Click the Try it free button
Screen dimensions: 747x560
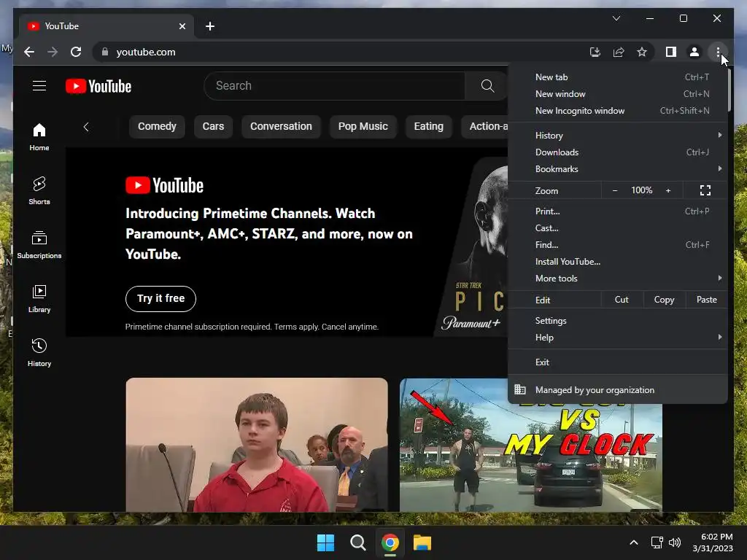(x=160, y=298)
